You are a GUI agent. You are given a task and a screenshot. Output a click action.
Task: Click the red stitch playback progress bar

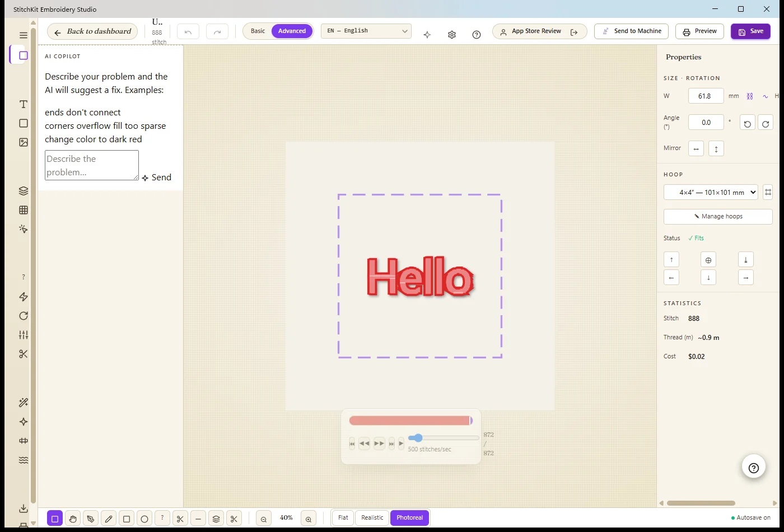410,421
